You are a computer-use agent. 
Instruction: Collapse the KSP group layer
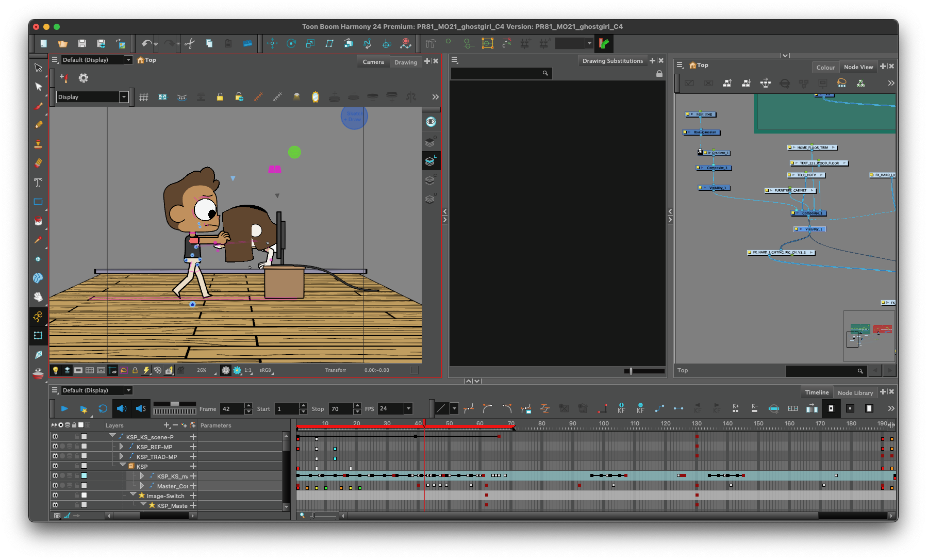point(123,465)
